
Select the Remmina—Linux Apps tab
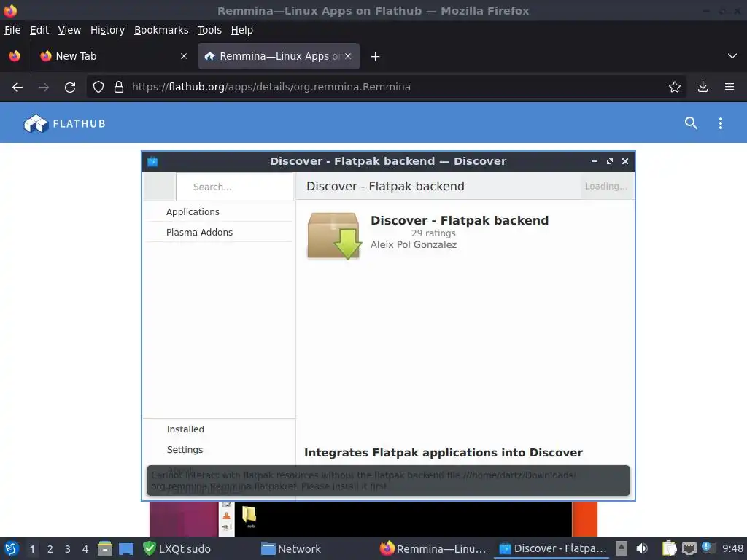(279, 56)
